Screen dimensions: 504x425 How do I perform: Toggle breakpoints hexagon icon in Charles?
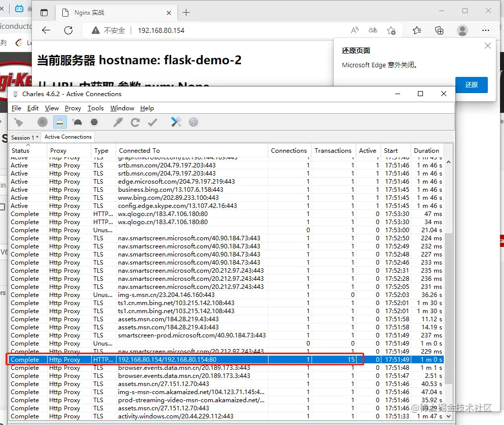click(x=94, y=122)
